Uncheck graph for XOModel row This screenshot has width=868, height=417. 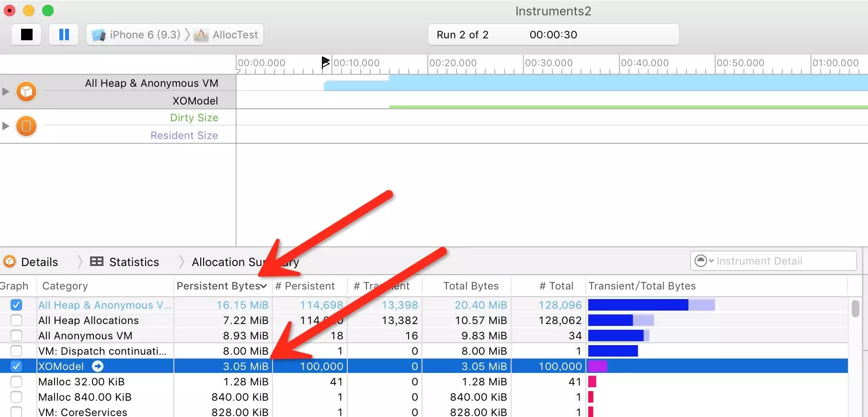pyautogui.click(x=16, y=366)
